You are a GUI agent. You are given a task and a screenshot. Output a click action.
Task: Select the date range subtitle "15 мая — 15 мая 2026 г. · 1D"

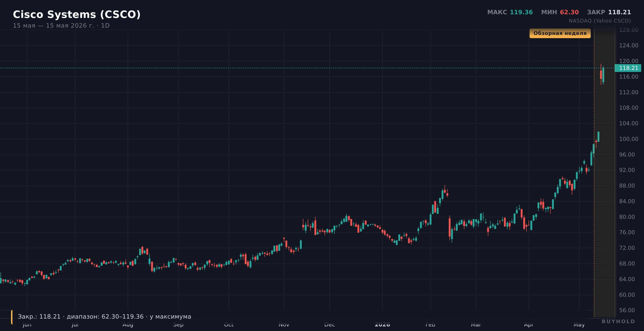[x=61, y=26]
